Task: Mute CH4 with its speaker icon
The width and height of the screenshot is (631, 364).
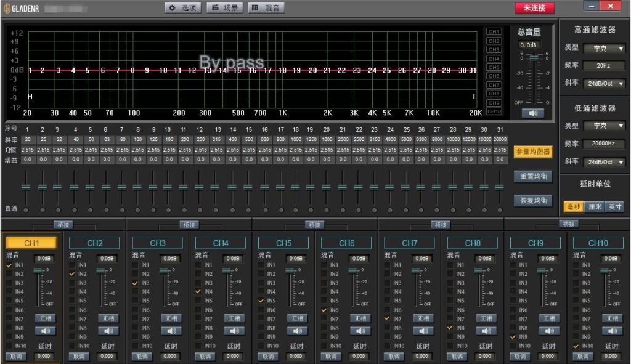Action: click(234, 331)
